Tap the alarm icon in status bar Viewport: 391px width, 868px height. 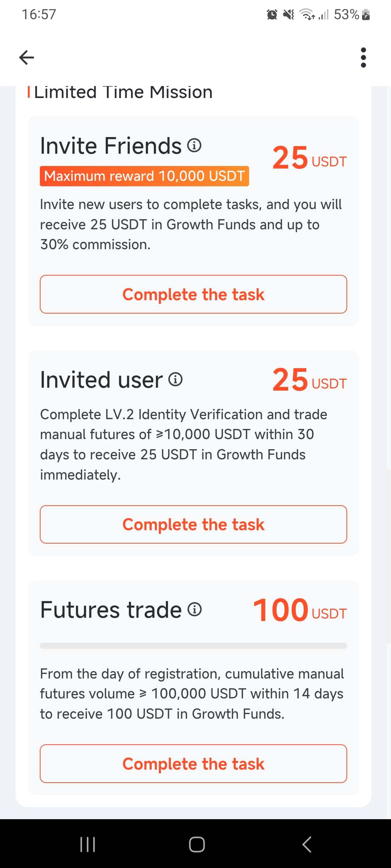tap(272, 14)
